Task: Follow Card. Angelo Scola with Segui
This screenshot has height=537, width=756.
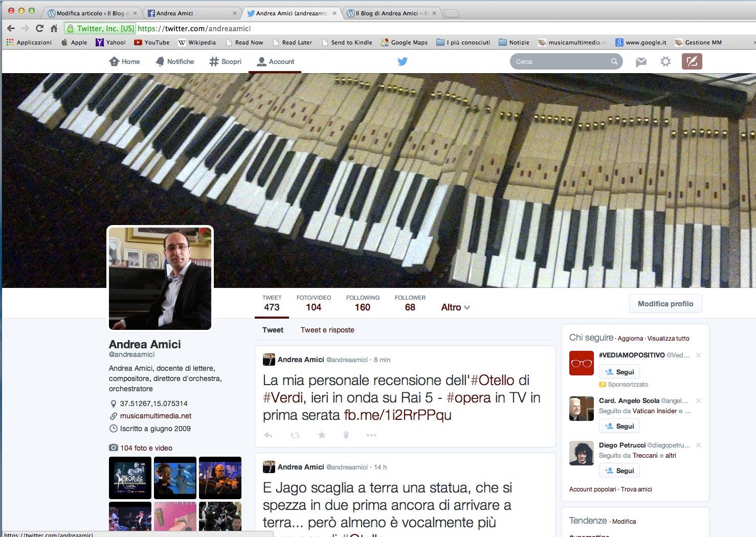Action: pyautogui.click(x=619, y=426)
